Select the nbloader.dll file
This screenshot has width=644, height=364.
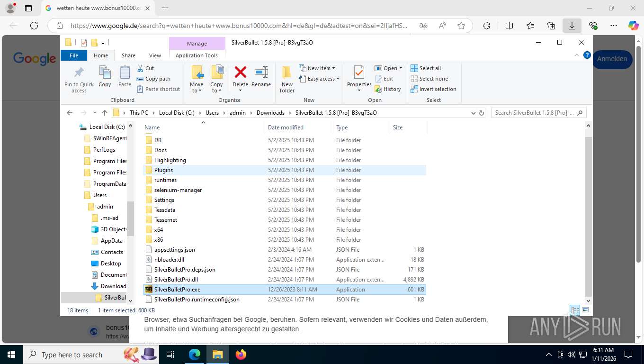coord(284,260)
